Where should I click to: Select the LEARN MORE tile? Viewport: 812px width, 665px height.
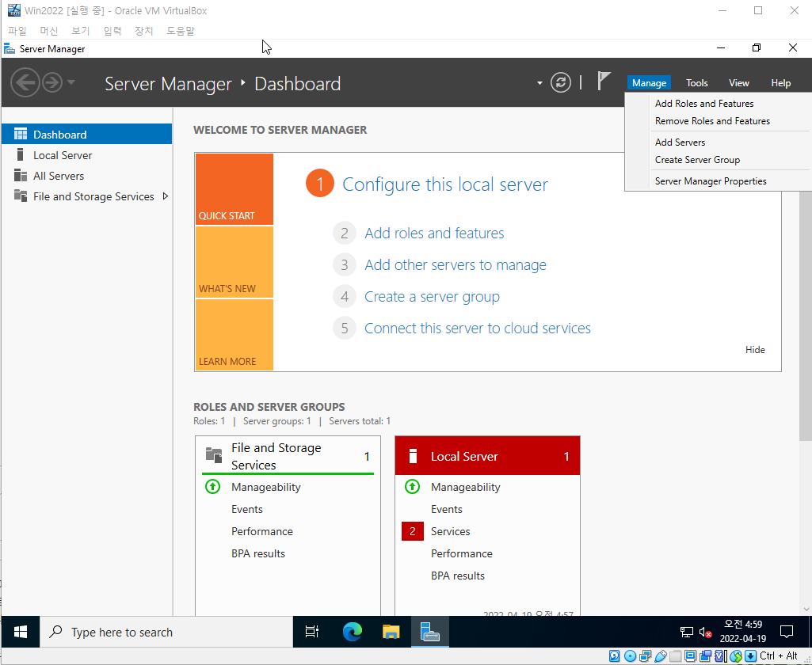pyautogui.click(x=234, y=335)
